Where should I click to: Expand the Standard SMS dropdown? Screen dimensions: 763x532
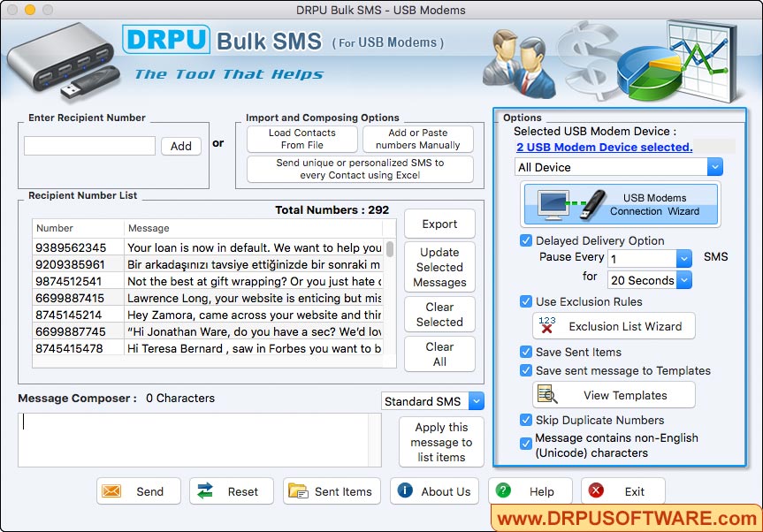click(x=475, y=401)
